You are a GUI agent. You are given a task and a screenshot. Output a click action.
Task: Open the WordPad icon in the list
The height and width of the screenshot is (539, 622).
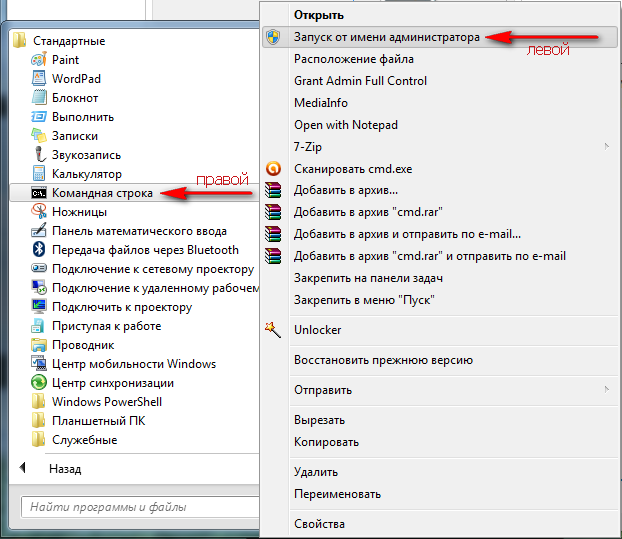pos(40,79)
